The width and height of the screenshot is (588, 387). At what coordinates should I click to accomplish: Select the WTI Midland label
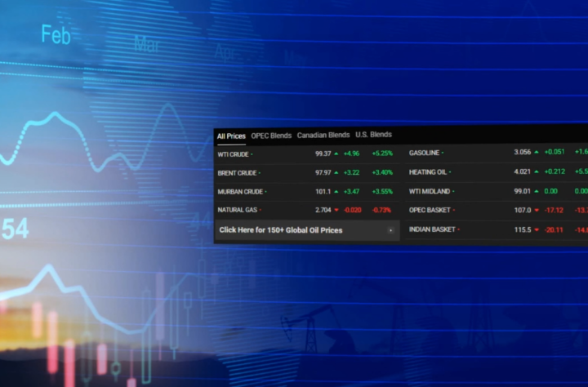pyautogui.click(x=430, y=191)
